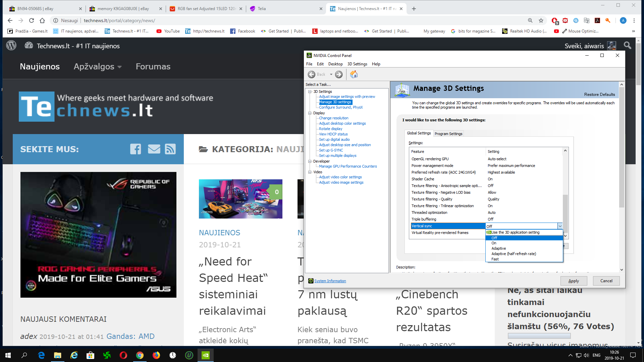The height and width of the screenshot is (362, 644).
Task: Open Need for Speed Heat article thumbnail
Action: [240, 199]
